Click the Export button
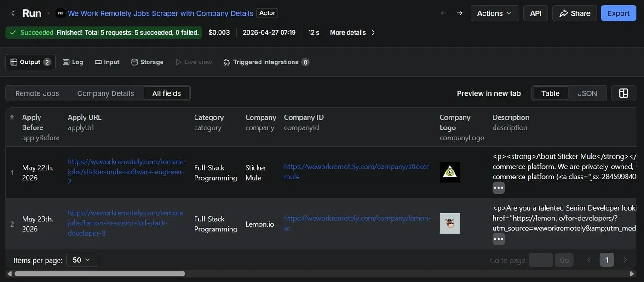The image size is (644, 282). [618, 13]
